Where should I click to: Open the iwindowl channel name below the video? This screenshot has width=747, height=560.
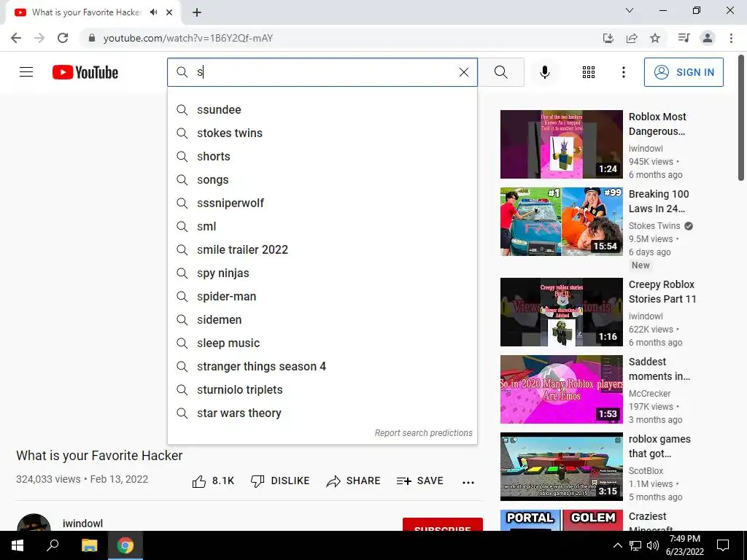pyautogui.click(x=82, y=524)
